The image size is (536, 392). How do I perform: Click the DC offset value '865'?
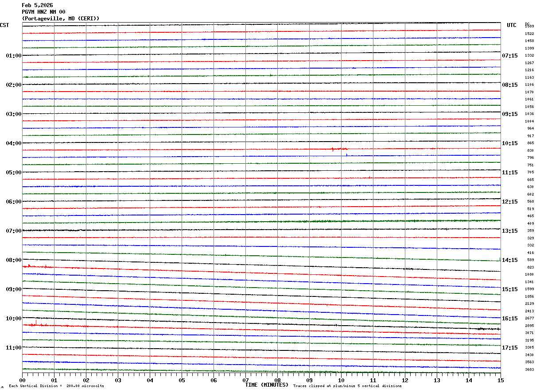(x=530, y=143)
